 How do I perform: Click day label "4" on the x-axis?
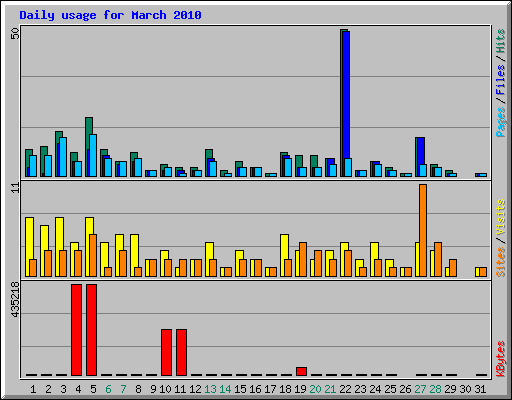78,389
